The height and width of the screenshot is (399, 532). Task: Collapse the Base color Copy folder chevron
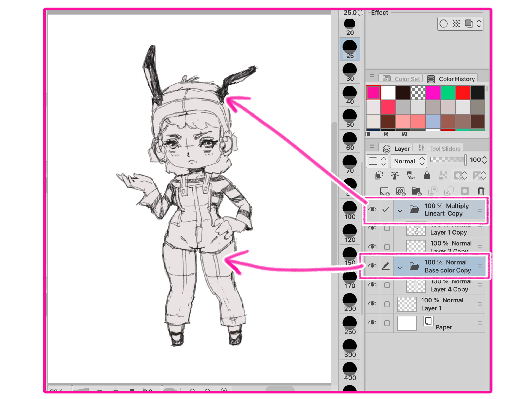pyautogui.click(x=400, y=267)
